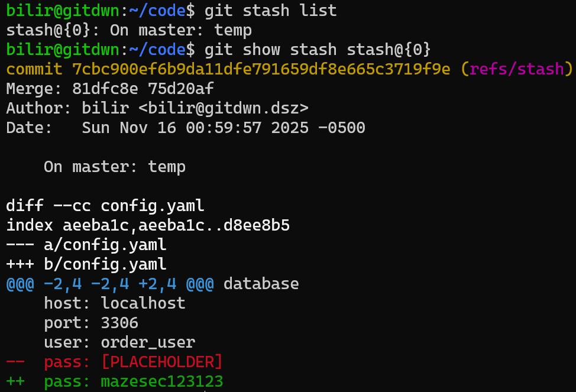Click the Date line with Nov 16 timestamp
The width and height of the screenshot is (576, 392).
186,128
